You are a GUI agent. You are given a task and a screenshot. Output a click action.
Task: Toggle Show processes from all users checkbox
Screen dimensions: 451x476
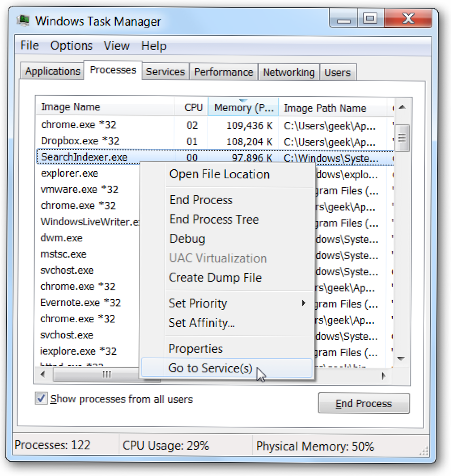pos(41,398)
